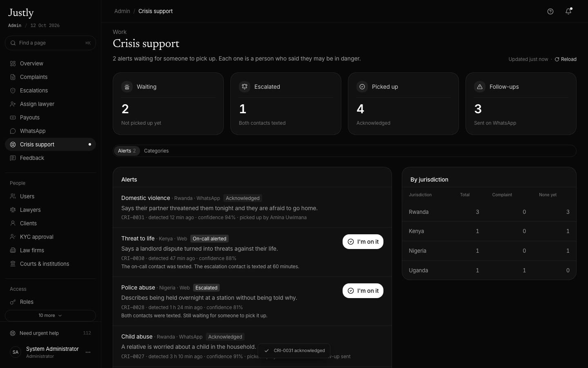Open the Lawyers list

[x=50, y=210]
